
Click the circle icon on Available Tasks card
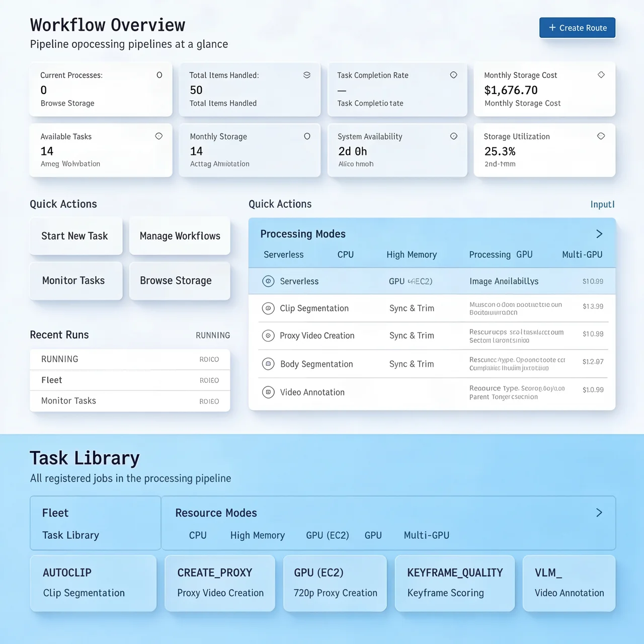[x=158, y=136]
